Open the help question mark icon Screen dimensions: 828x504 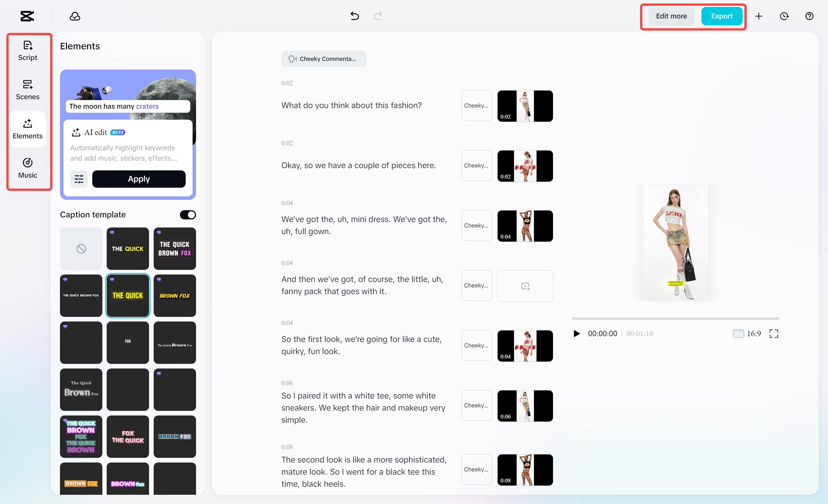809,16
